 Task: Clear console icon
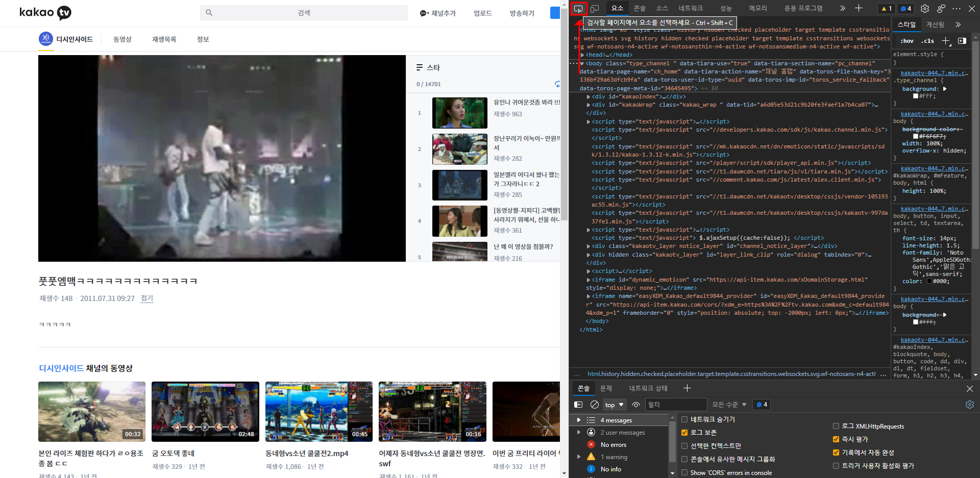pos(595,405)
